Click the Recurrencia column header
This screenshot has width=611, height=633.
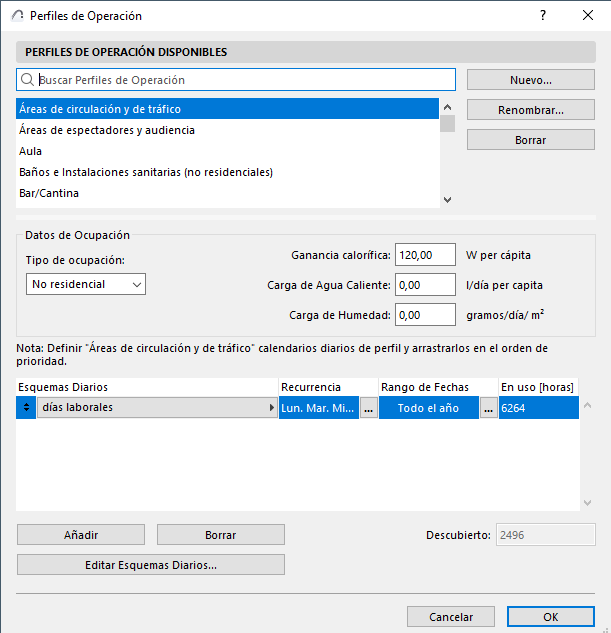click(x=328, y=387)
